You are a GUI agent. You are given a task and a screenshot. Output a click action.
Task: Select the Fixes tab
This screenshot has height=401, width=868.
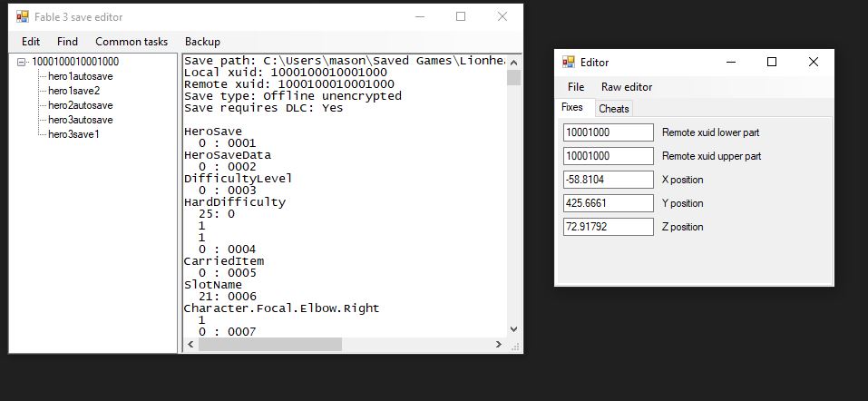coord(571,107)
